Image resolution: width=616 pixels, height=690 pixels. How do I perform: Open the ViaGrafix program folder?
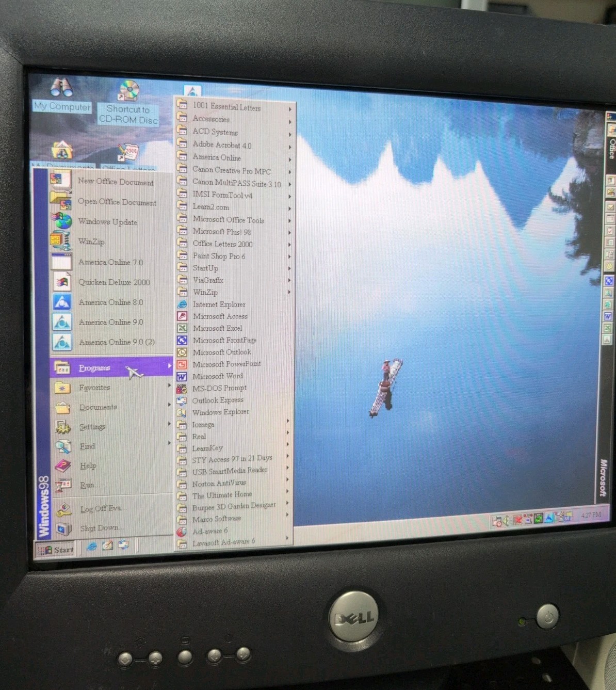coord(235,280)
